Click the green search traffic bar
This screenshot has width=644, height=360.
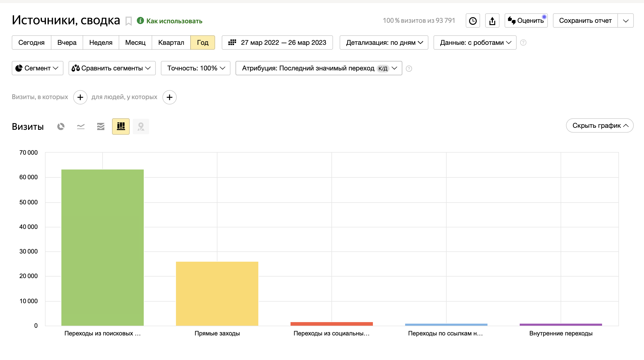pos(102,247)
